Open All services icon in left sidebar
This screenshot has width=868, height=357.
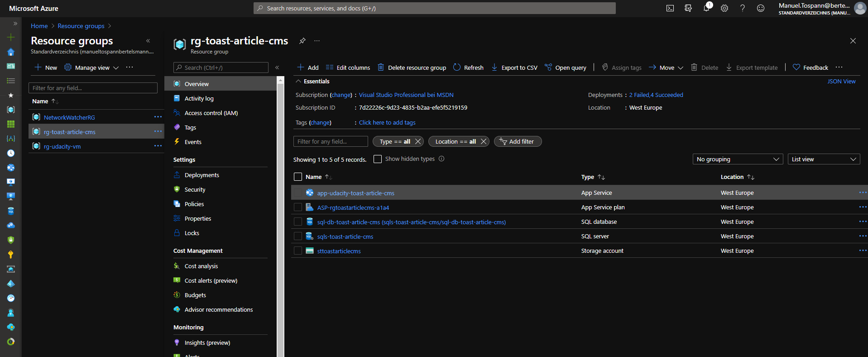coord(11,81)
